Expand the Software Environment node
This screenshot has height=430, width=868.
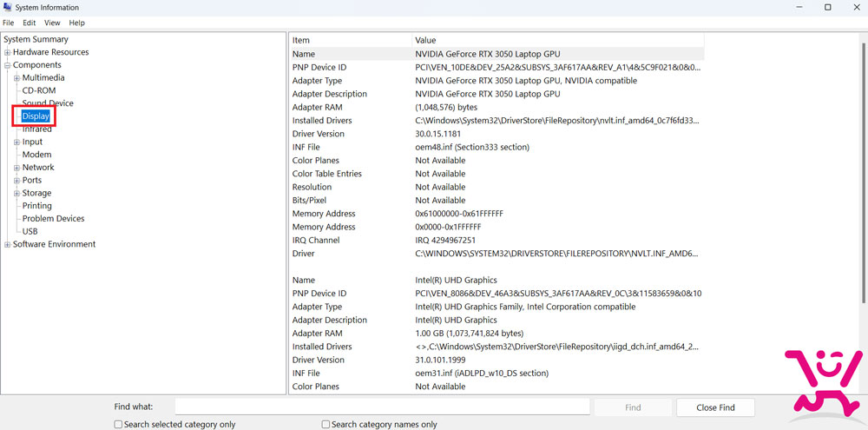coord(8,244)
